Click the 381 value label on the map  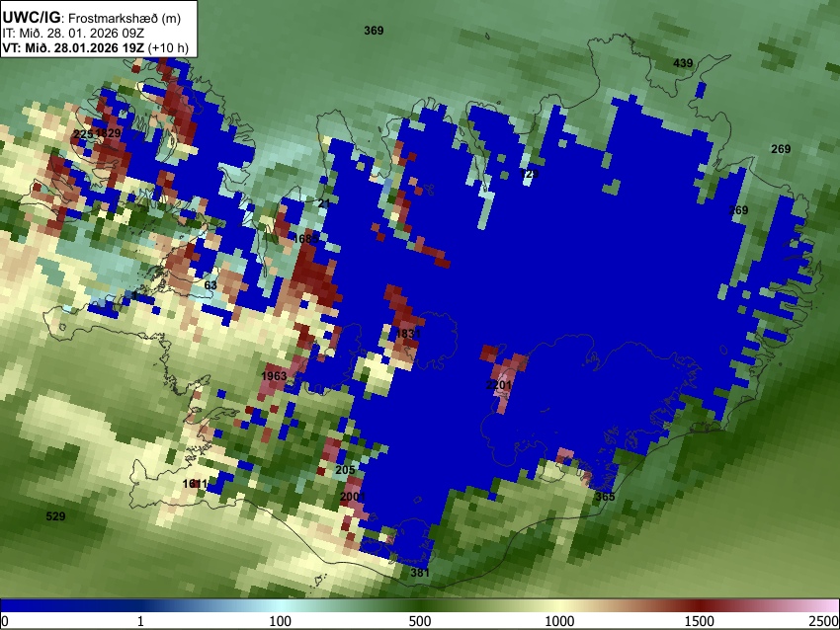tap(420, 573)
